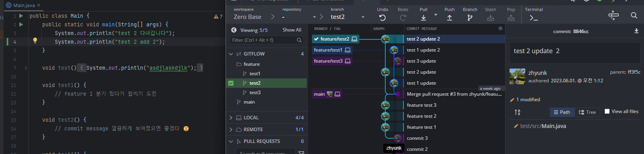Click the Show All link
Screen dimensions: 644x154
coord(292,30)
